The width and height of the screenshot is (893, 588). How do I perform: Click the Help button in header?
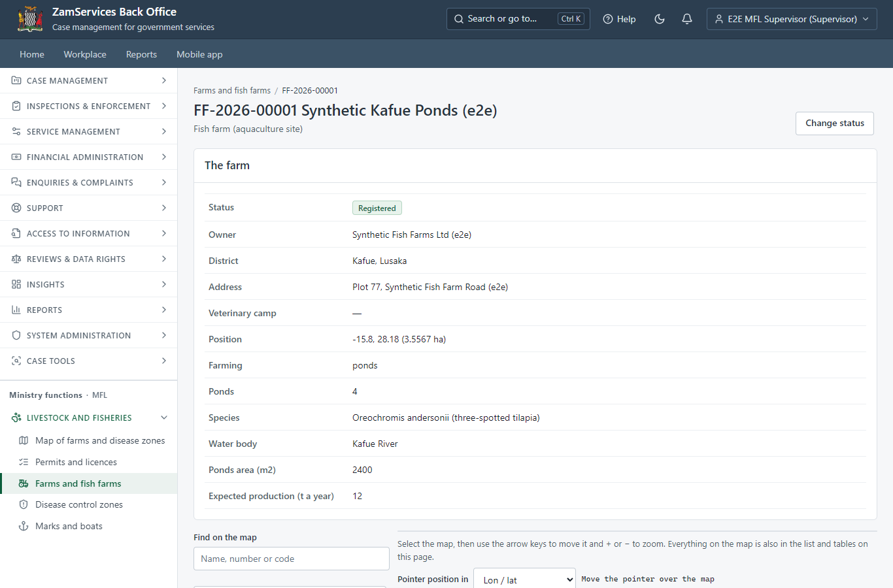pos(619,19)
